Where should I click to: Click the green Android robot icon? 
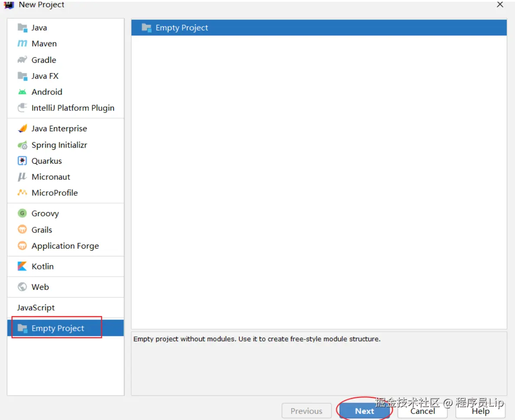point(23,92)
